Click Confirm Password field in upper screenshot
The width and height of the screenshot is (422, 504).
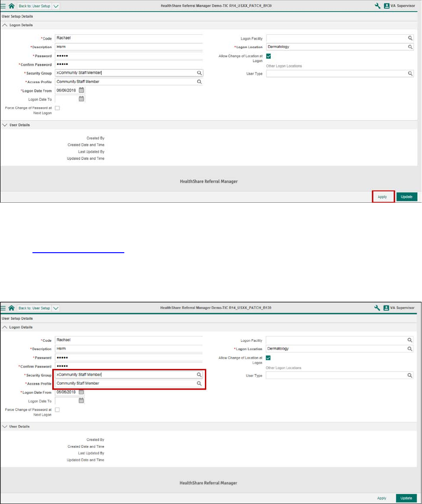point(129,64)
